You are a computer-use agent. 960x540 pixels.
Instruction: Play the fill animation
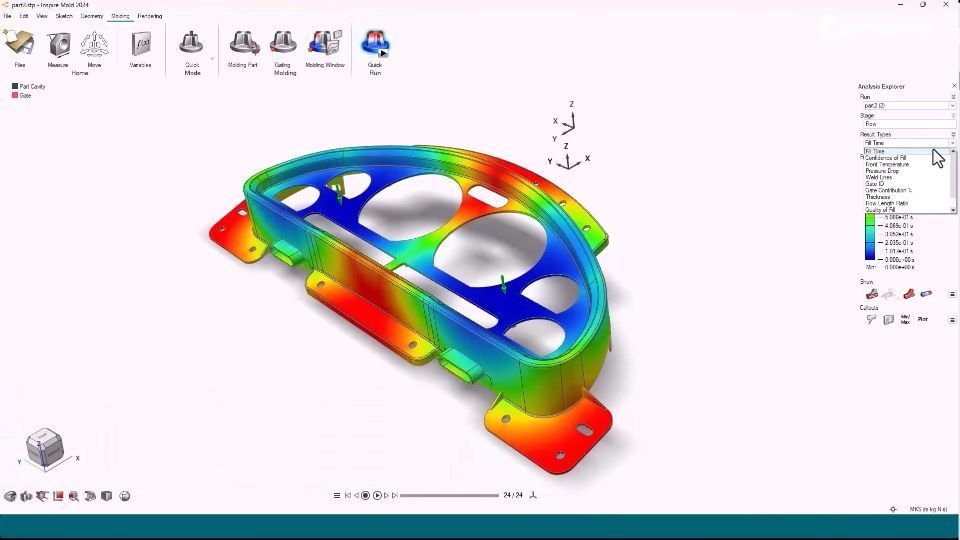[x=377, y=495]
